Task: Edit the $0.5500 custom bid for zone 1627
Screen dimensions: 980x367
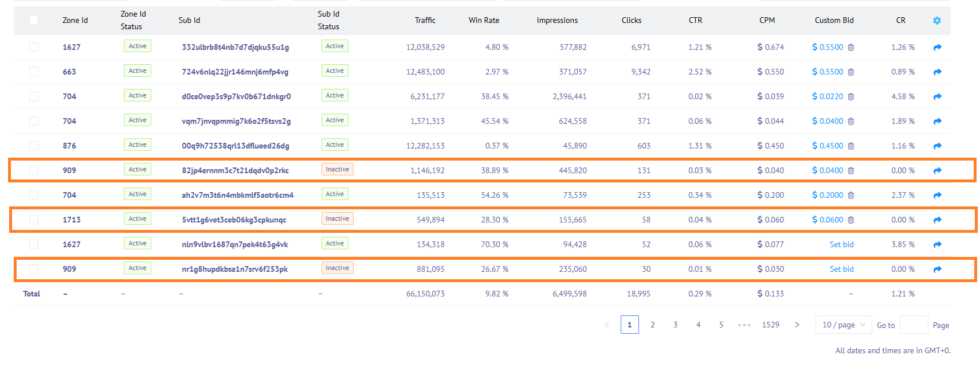Action: [828, 47]
